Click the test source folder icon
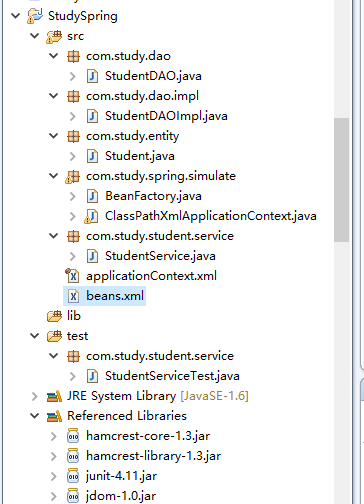Viewport: 364px width, 504px height. [54, 336]
